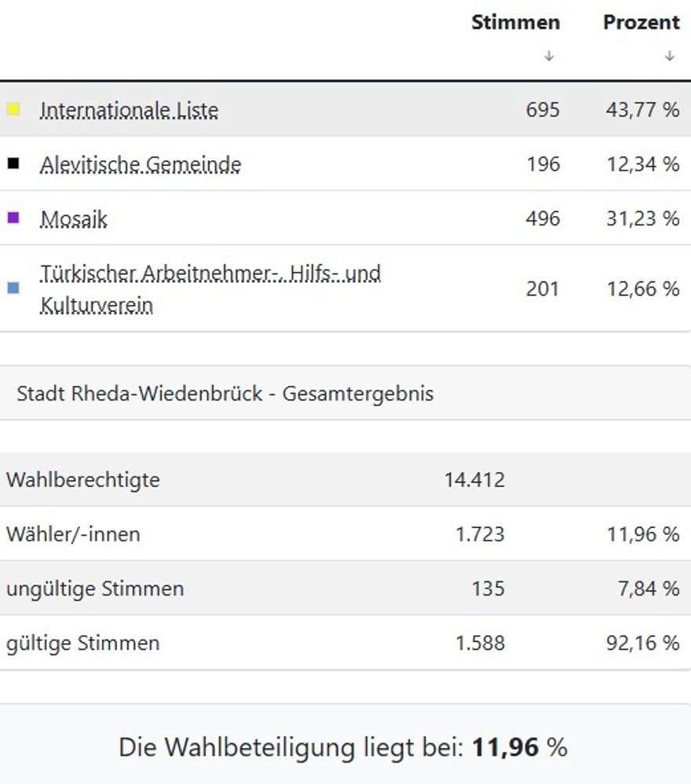This screenshot has width=691, height=784.
Task: Click the 695 votes cell
Action: 543,110
